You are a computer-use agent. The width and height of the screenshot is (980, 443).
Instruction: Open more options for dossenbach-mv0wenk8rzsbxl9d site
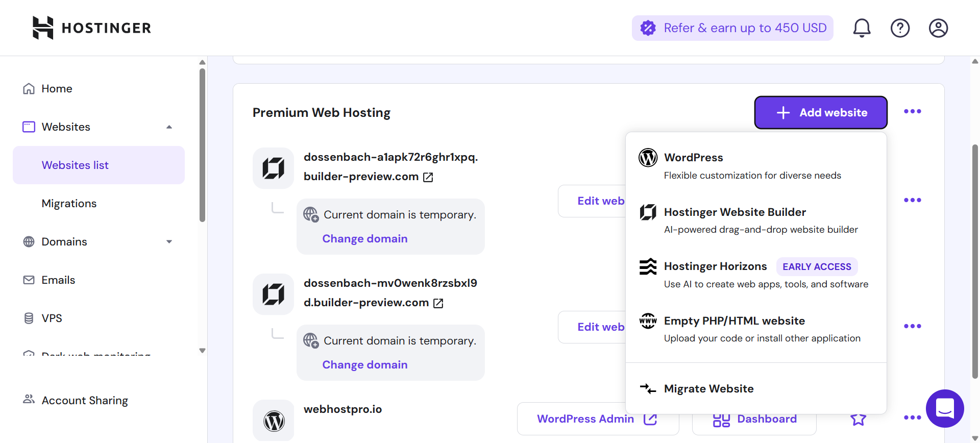[913, 326]
